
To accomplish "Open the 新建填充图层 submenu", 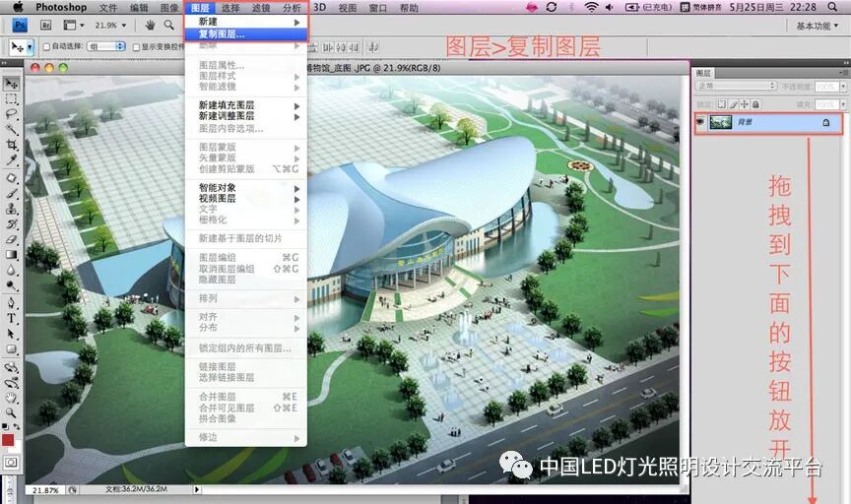I will tap(246, 105).
